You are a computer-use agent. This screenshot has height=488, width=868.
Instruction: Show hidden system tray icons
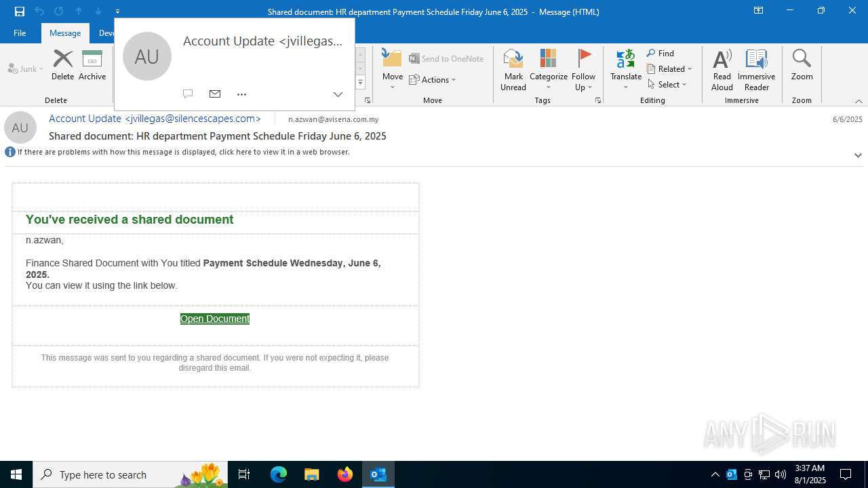tap(715, 474)
